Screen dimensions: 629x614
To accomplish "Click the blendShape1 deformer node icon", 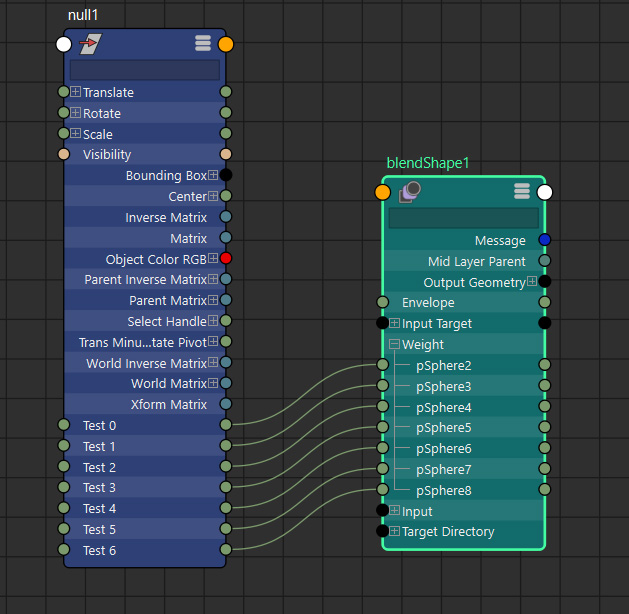I will pyautogui.click(x=408, y=192).
